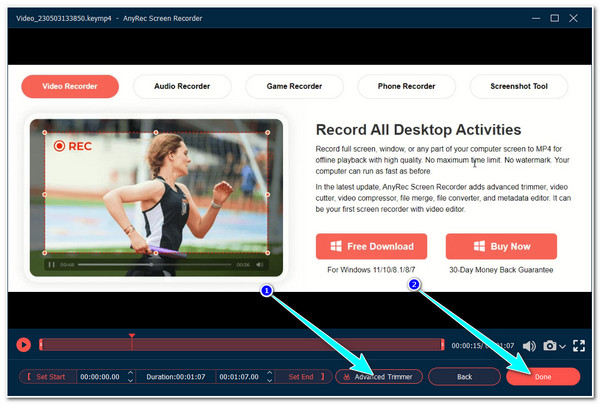Click the thumbnail player's volume icon
Screen dimensions: 600x404
[x=260, y=265]
